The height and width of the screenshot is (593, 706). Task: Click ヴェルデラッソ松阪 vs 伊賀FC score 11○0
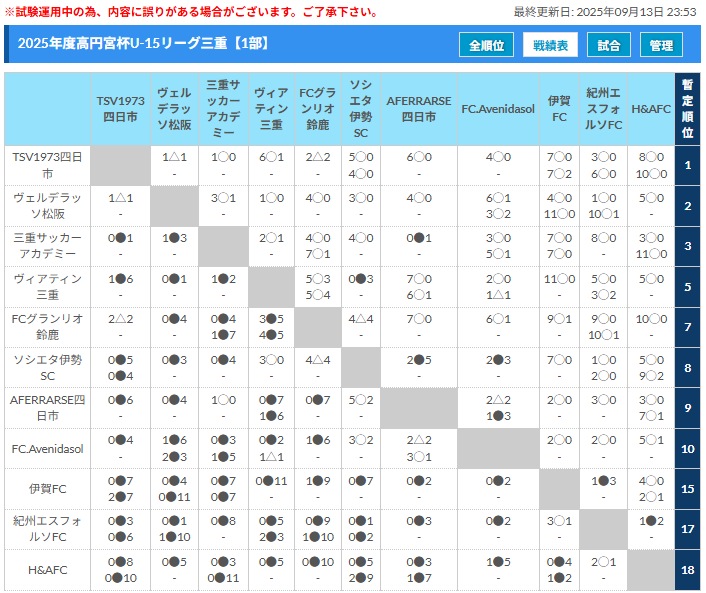click(x=559, y=214)
